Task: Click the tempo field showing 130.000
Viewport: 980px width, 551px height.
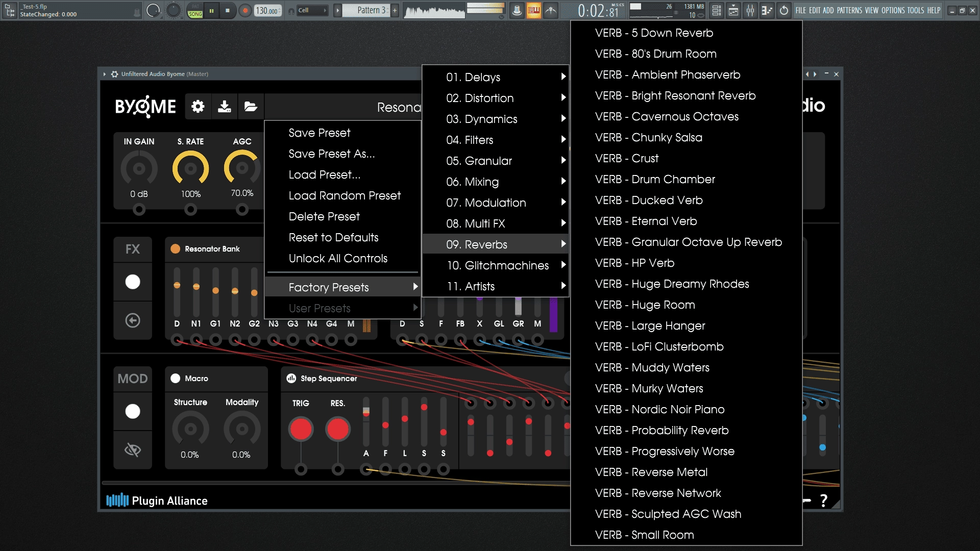Action: click(268, 10)
